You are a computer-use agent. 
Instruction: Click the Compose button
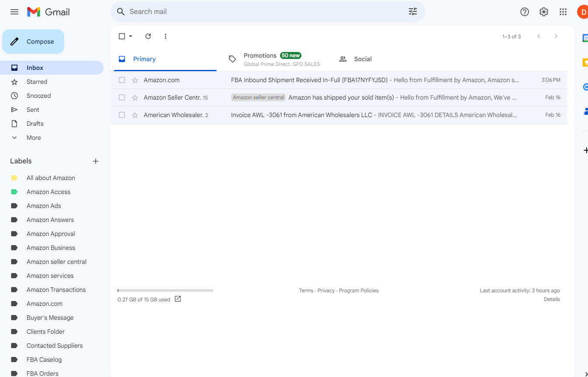33,42
